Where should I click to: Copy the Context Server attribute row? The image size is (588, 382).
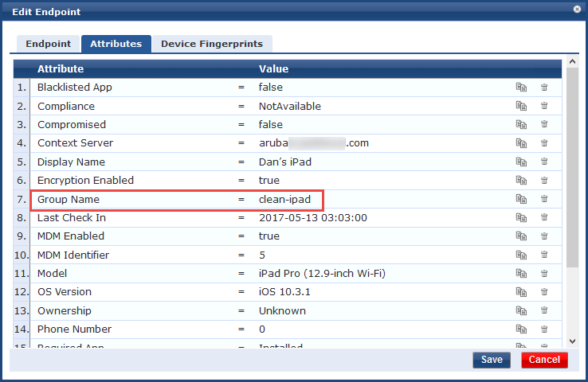pyautogui.click(x=521, y=143)
